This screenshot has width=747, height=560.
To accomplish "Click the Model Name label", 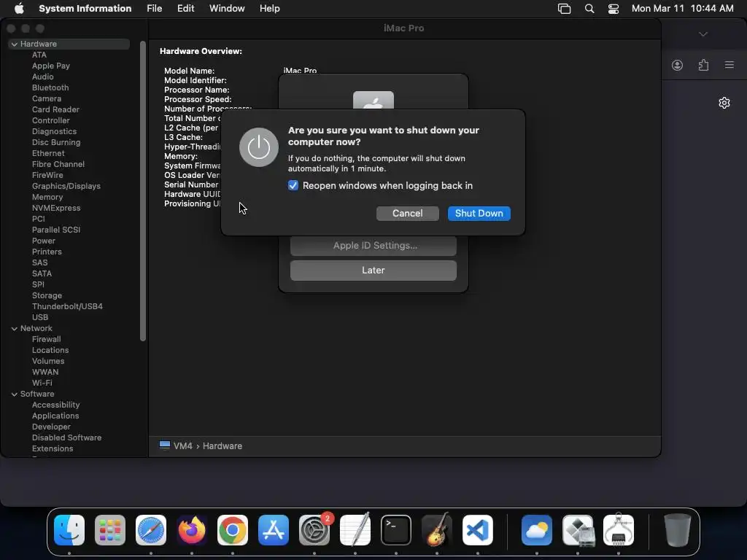I will pos(189,71).
